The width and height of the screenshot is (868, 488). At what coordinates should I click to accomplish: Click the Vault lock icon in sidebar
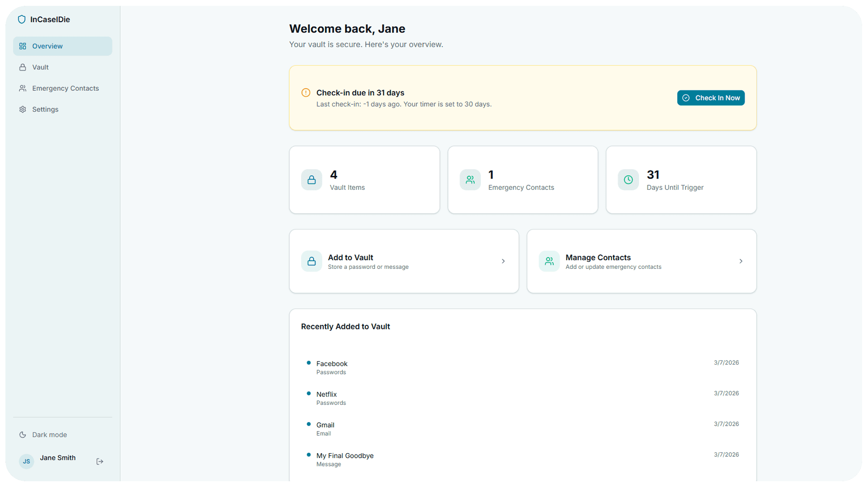[23, 67]
